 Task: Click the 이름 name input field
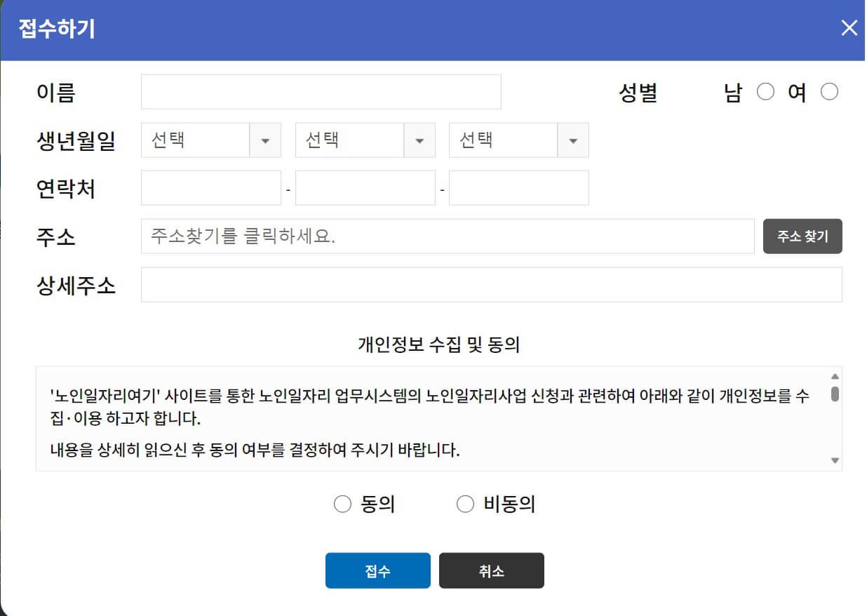321,91
